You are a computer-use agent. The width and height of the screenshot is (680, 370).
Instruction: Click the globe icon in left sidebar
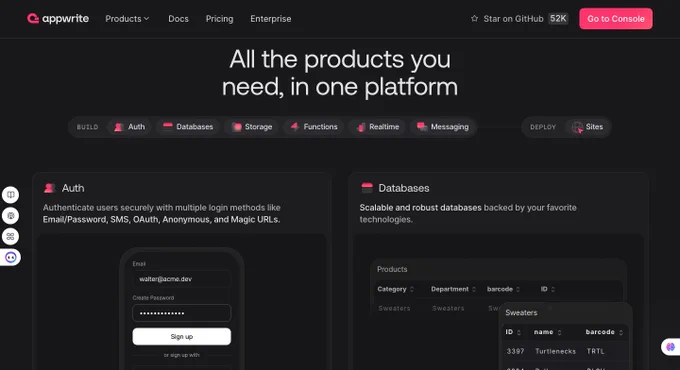pyautogui.click(x=10, y=216)
